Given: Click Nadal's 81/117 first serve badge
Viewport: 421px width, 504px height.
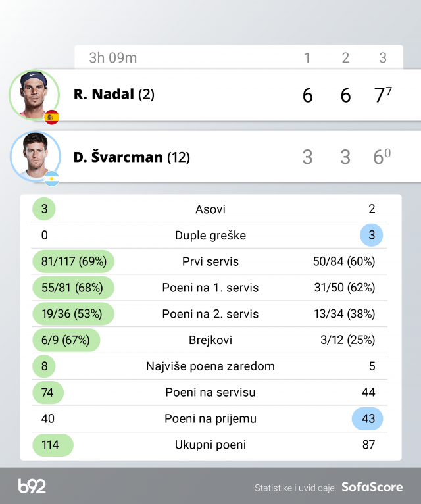Looking at the screenshot, I should click(74, 262).
